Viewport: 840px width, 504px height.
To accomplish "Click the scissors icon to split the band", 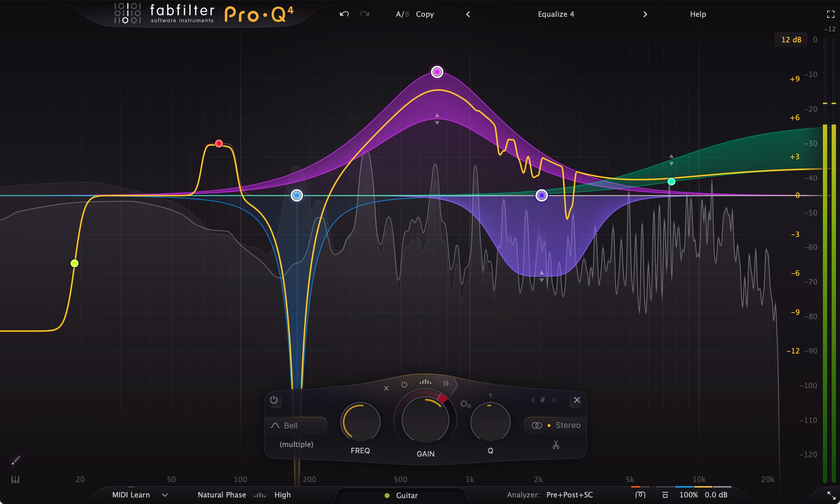I will tap(555, 445).
